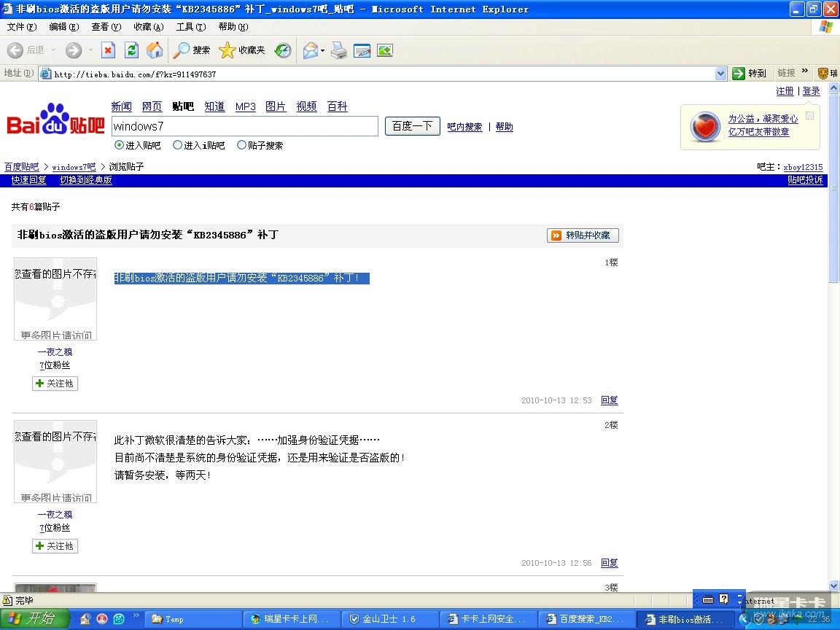Switch to 百度搜索_KB2 taskbar window
Image resolution: width=840 pixels, height=630 pixels.
coord(586,619)
